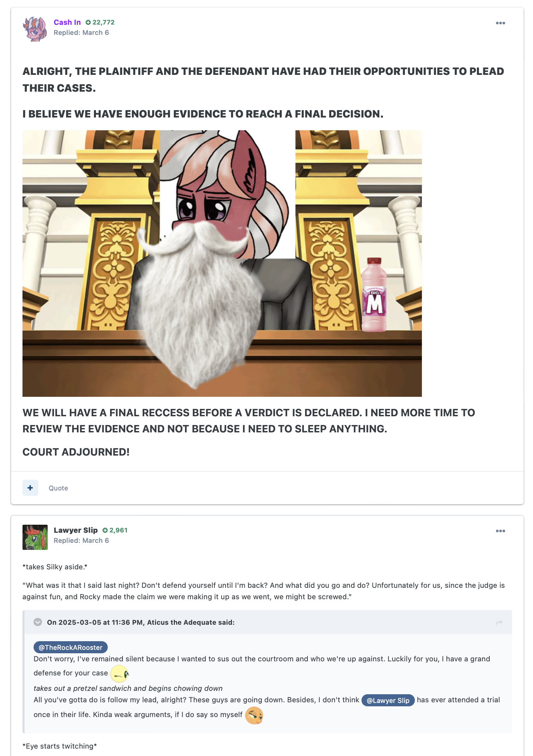Image resolution: width=533 pixels, height=756 pixels.
Task: Open Lawyer Slip's post options ellipsis menu
Action: pos(500,531)
